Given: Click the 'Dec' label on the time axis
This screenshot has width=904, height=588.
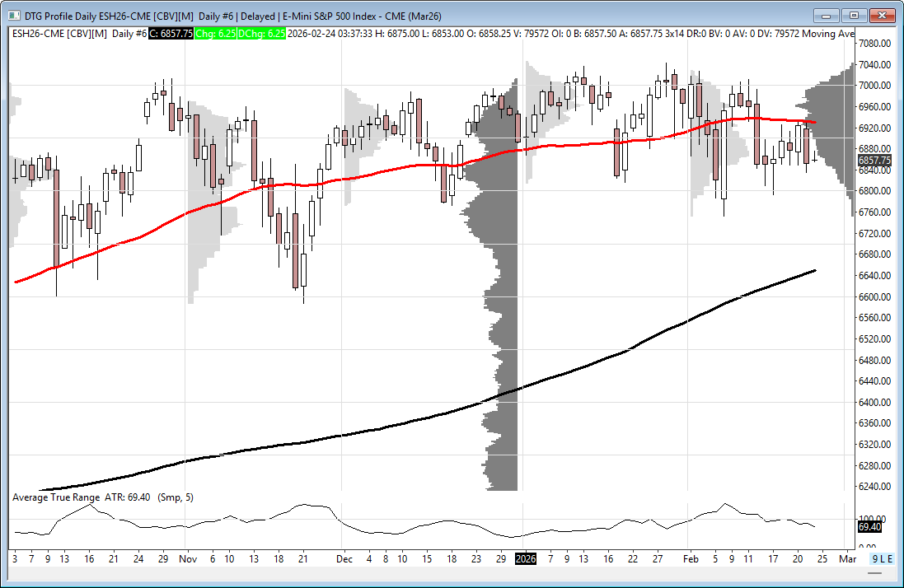Looking at the screenshot, I should coord(344,558).
